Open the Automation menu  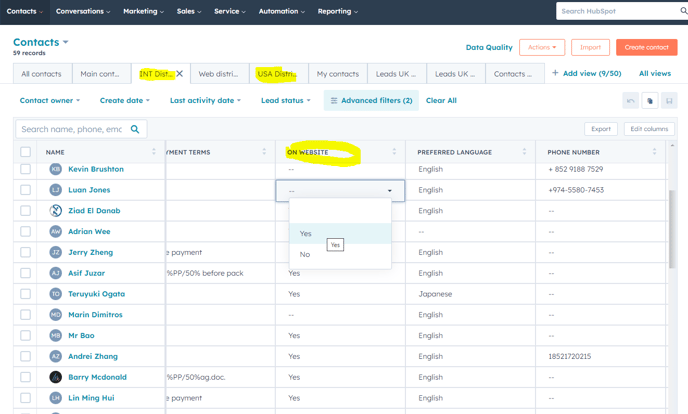click(x=281, y=11)
